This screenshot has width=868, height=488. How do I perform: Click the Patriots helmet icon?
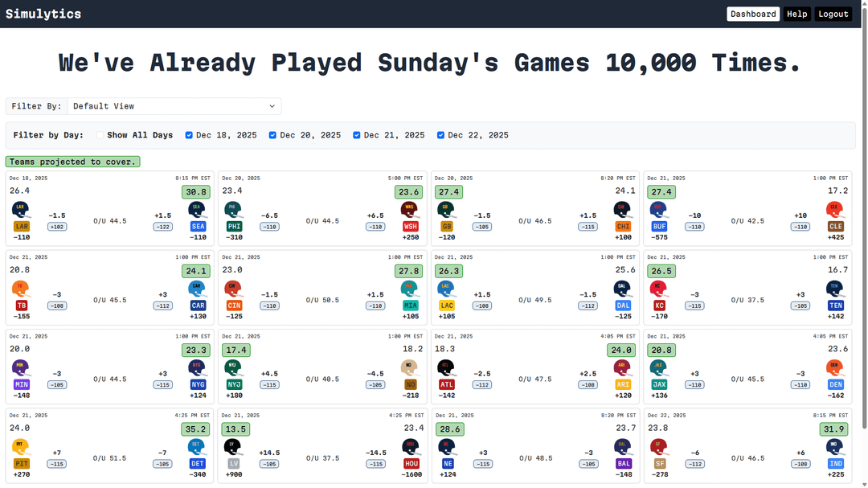point(446,447)
